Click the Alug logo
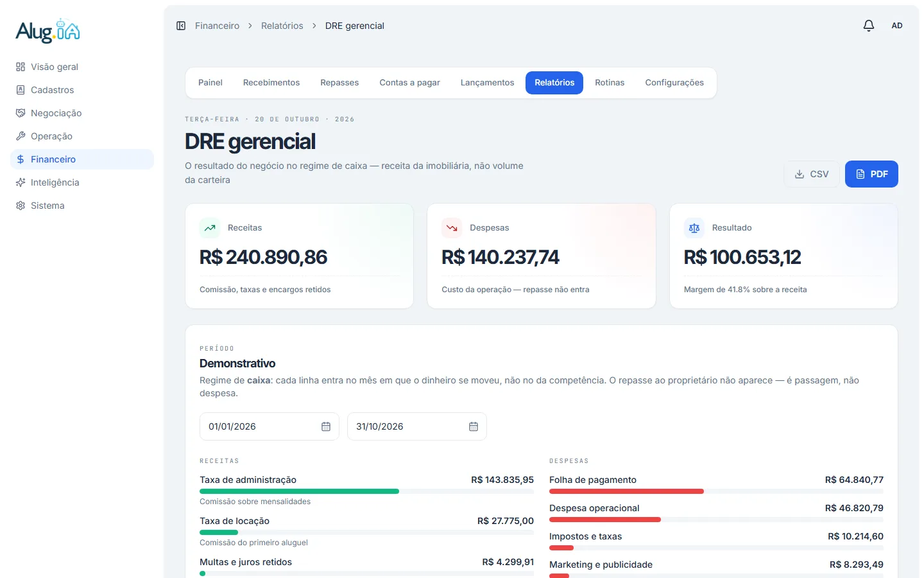 coord(48,31)
